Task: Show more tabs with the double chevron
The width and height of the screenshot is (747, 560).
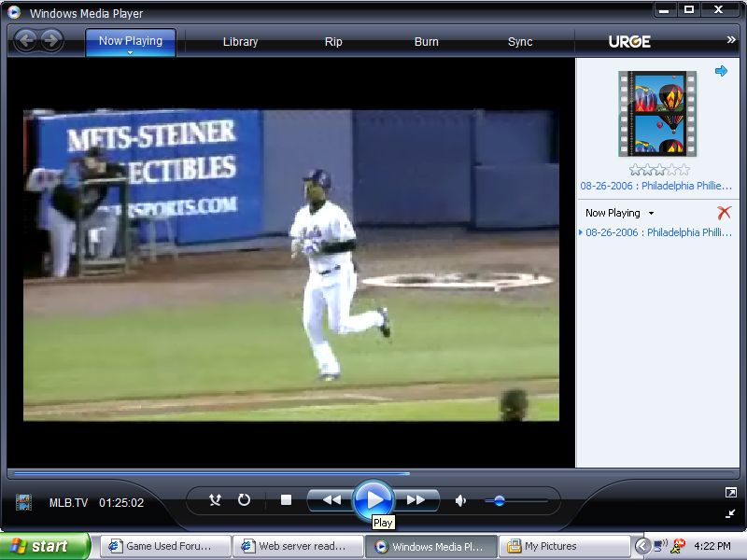Action: coord(731,40)
